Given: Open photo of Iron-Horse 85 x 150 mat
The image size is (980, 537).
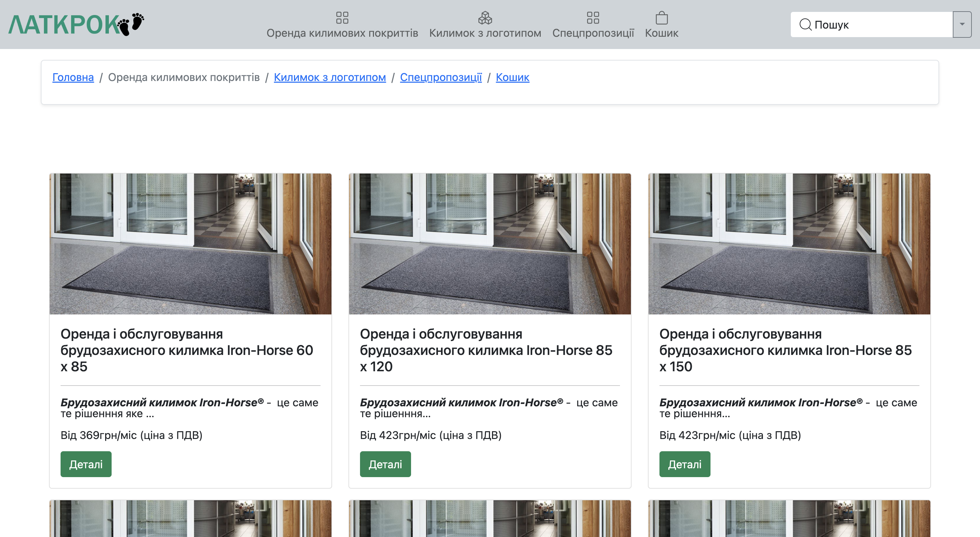Looking at the screenshot, I should [x=789, y=244].
